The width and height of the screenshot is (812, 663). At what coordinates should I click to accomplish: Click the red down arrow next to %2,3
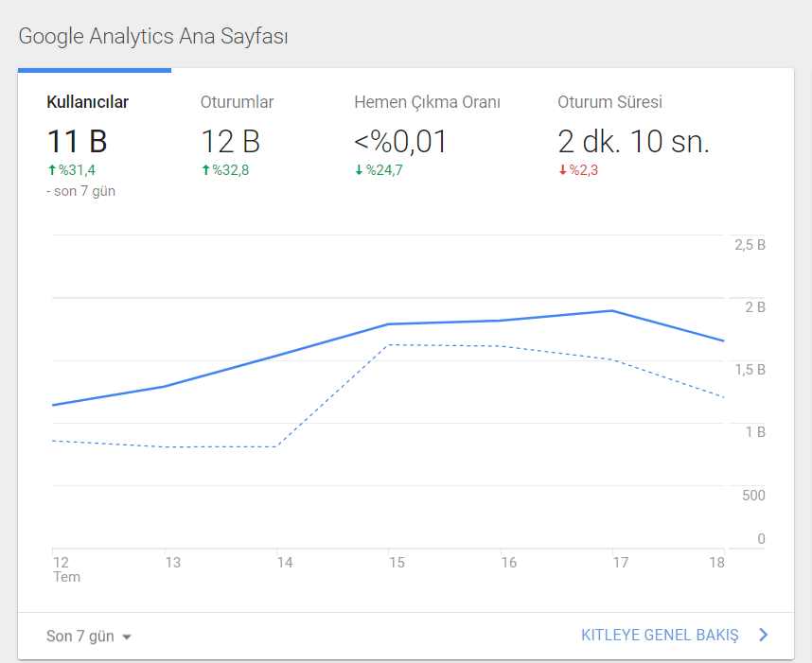pyautogui.click(x=563, y=169)
